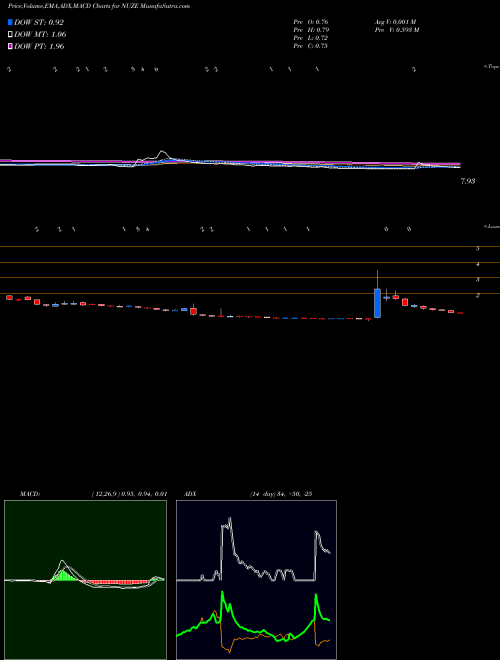Screen dimensions: 500x660
Task: Click the MACD parameters '(12,26,9) 0.93, 0.94, 0.01'
Action: click(x=129, y=494)
